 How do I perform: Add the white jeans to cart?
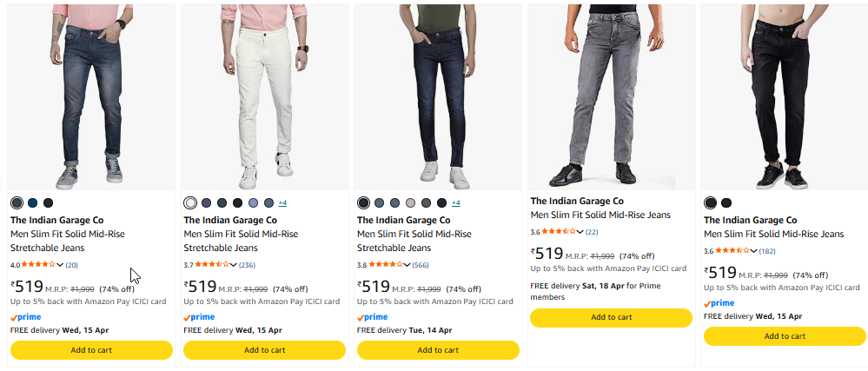click(264, 350)
